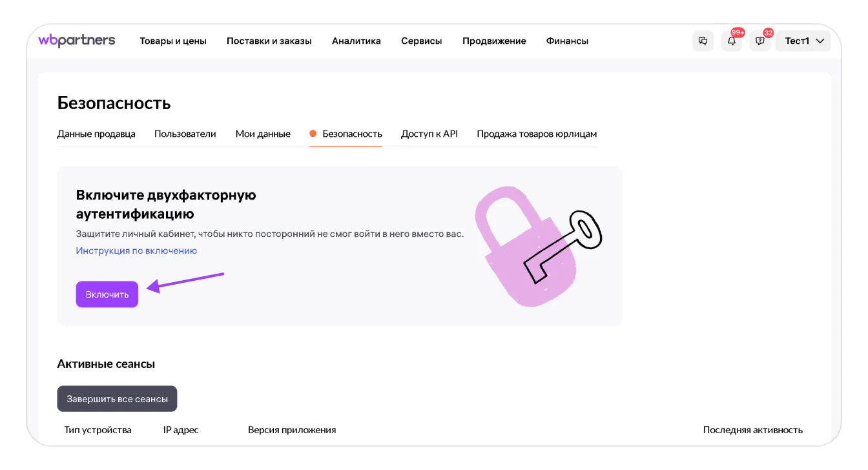Screen dimensions: 868x470
Task: Click the purple Включить button
Action: pyautogui.click(x=107, y=294)
